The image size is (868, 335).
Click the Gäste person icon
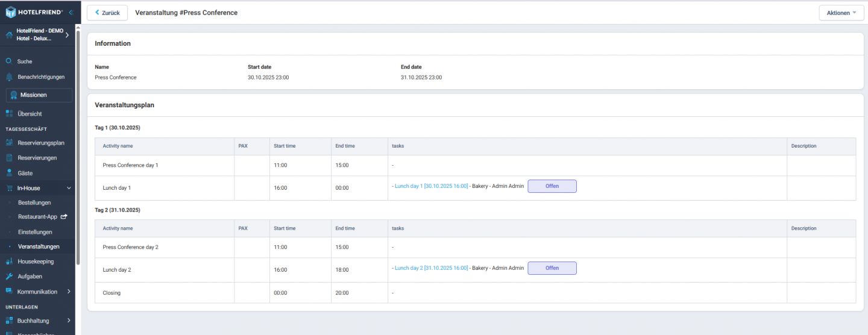[x=8, y=173]
